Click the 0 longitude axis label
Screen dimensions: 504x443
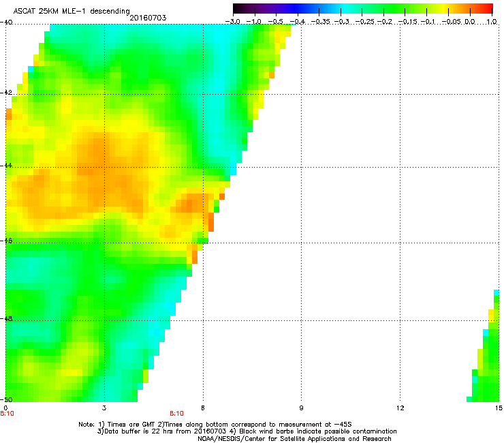(5, 408)
